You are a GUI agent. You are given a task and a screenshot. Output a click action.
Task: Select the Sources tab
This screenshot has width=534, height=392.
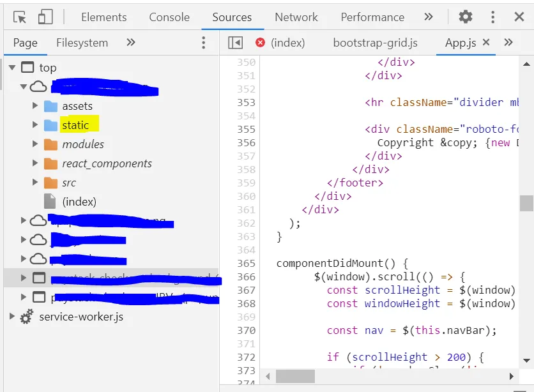232,17
